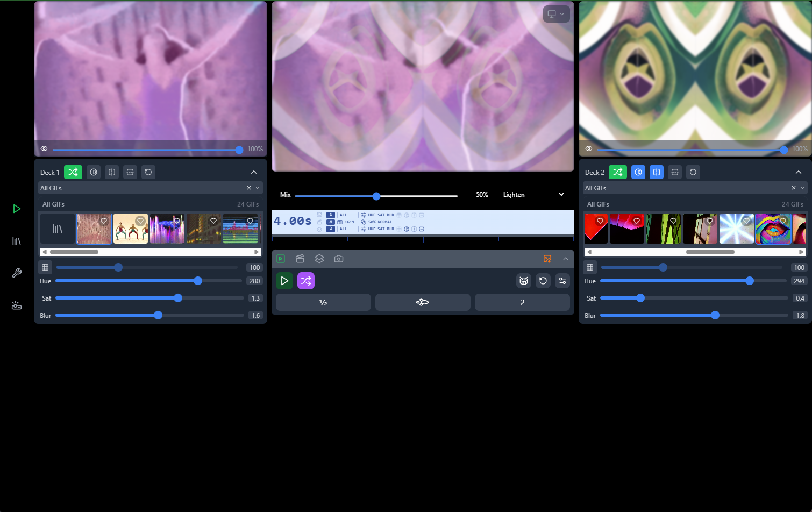
Task: Toggle Deck 1 preview eye visibility
Action: click(x=44, y=149)
